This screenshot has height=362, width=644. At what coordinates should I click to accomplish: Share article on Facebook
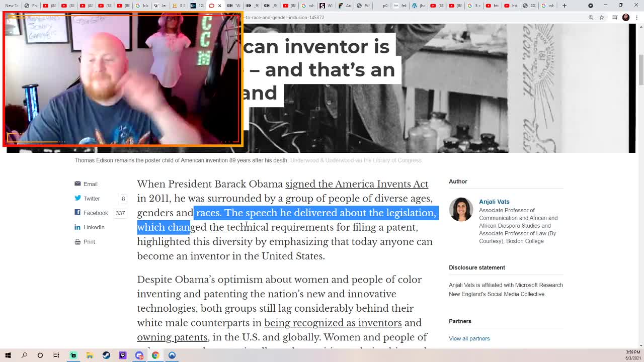[x=91, y=213]
